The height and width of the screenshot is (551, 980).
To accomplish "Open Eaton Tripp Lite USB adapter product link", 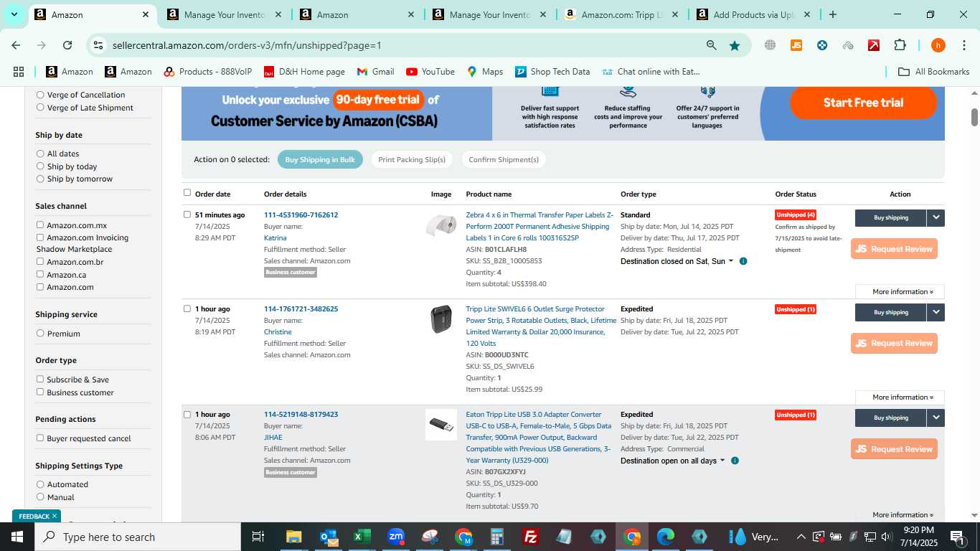I will (539, 438).
